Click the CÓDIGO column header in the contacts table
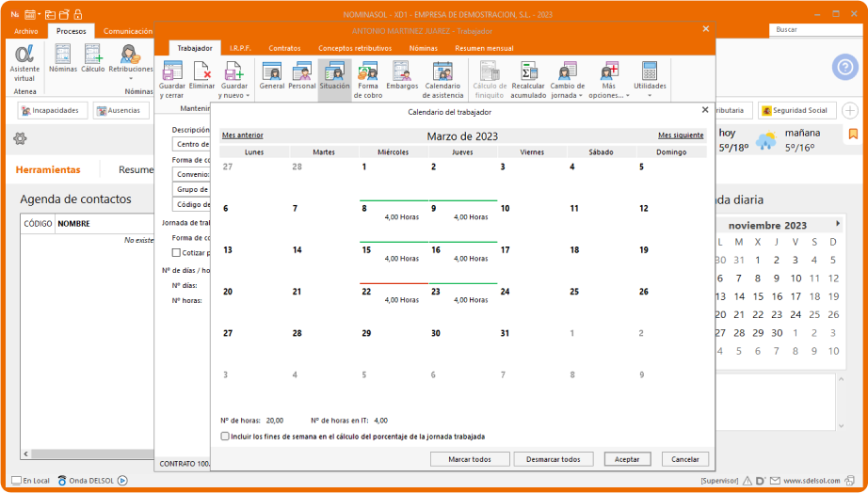Image resolution: width=868 pixels, height=493 pixels. tap(38, 224)
